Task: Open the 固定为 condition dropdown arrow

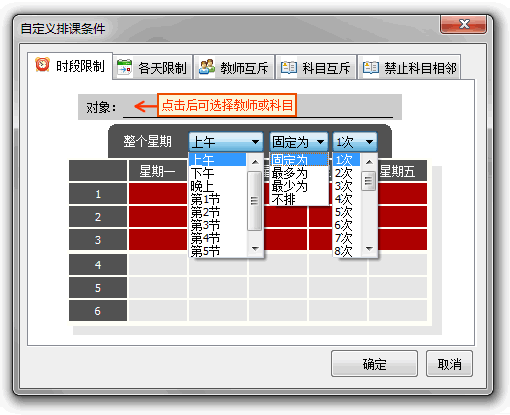Action: [321, 142]
